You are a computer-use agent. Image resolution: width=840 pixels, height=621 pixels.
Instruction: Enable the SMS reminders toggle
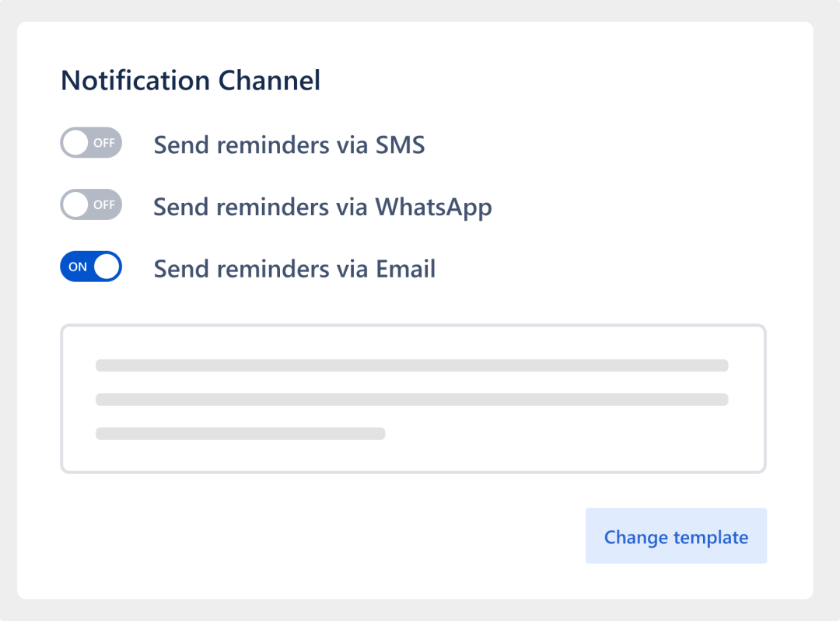click(x=91, y=142)
